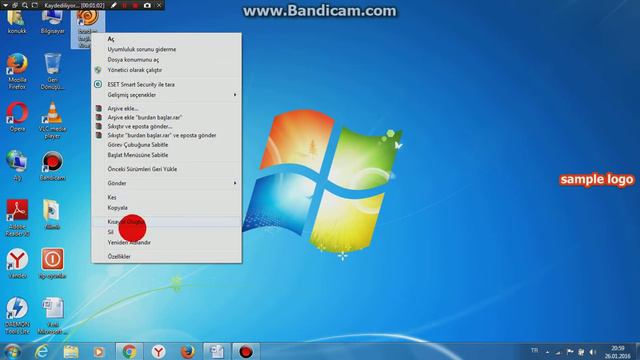Screen dimensions: 640x360
Task: Select the folder icon beside Adobe Reader
Action: click(52, 215)
